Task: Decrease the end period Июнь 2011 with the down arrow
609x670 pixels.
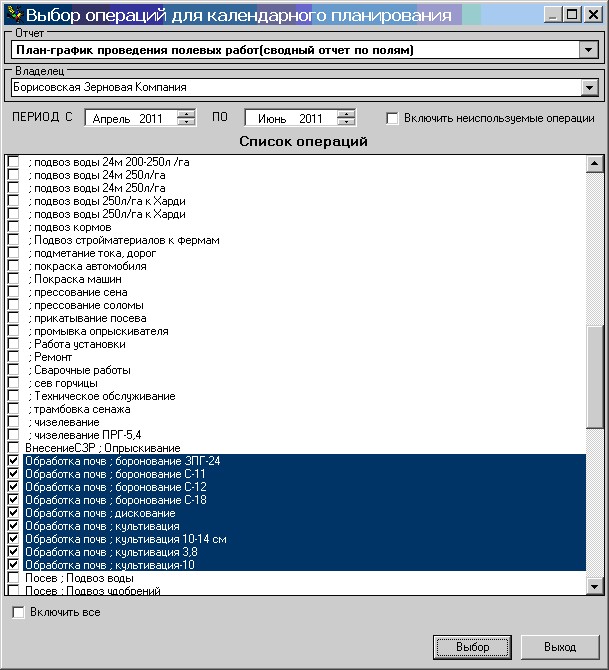Action: coord(346,123)
